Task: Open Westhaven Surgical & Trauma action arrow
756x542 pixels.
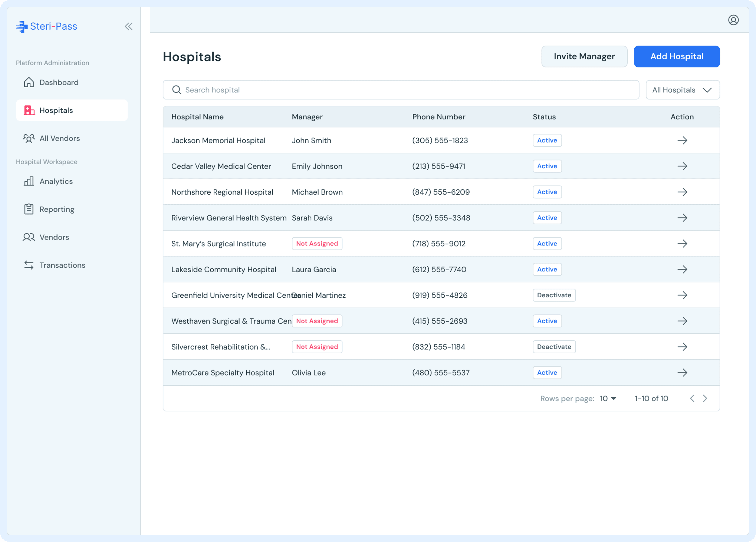Action: coord(682,321)
